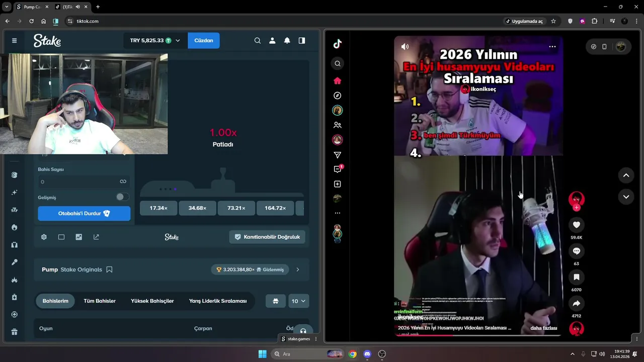Expand video caption with daha fazlası
Image resolution: width=644 pixels, height=362 pixels.
tap(543, 328)
